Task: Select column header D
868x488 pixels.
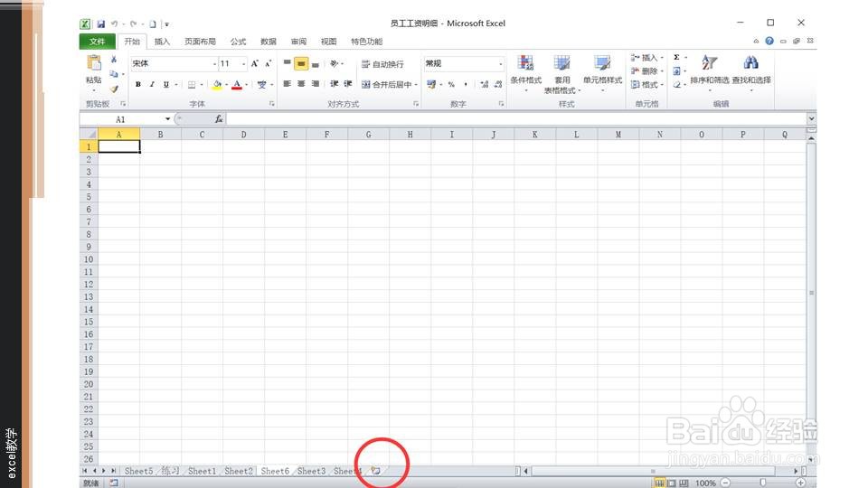Action: [243, 135]
